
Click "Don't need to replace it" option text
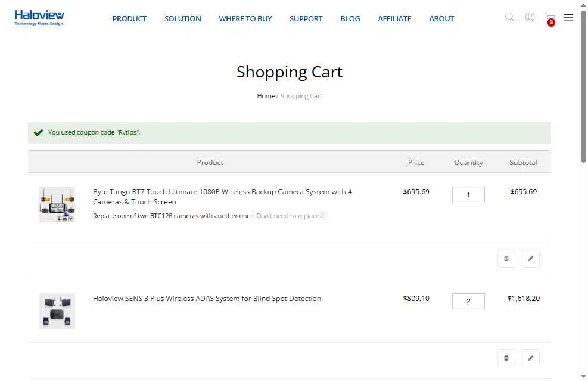290,216
